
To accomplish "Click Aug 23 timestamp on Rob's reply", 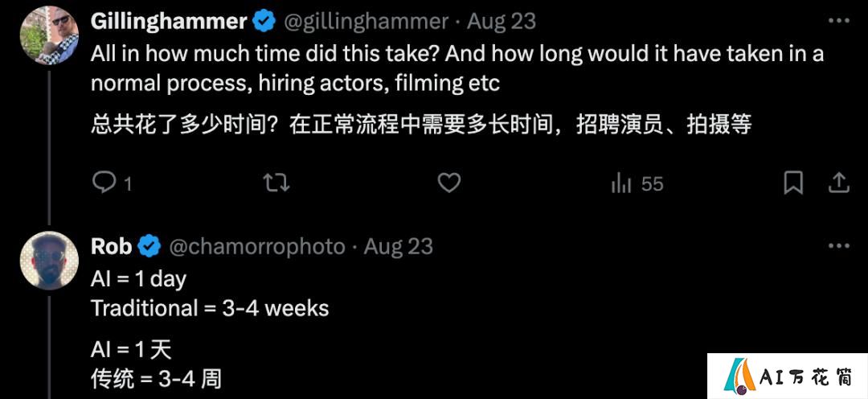I will pyautogui.click(x=398, y=247).
